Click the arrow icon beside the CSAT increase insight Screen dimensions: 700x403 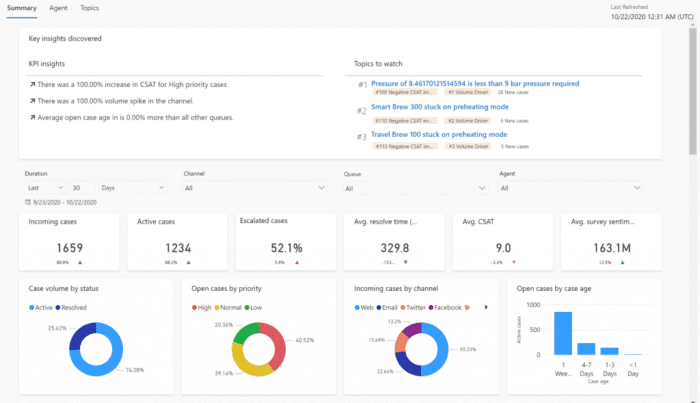[33, 84]
